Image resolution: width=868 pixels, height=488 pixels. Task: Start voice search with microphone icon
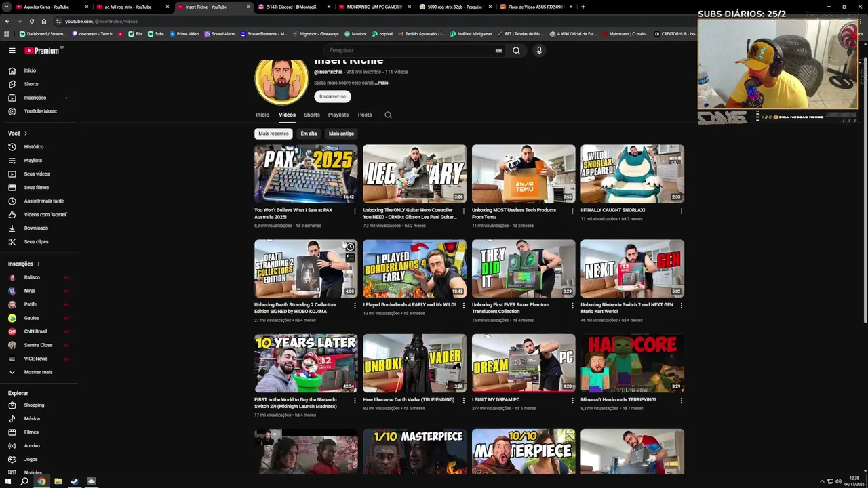coord(539,50)
